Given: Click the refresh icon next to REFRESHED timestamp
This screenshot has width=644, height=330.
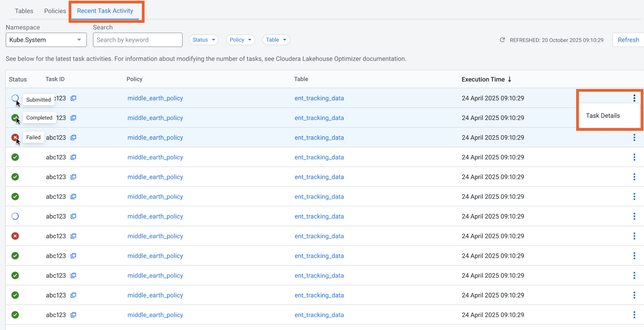Looking at the screenshot, I should coord(502,40).
